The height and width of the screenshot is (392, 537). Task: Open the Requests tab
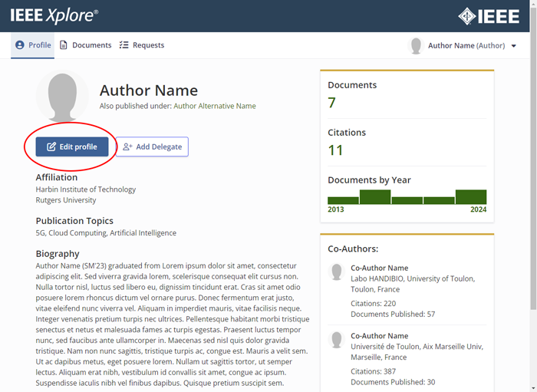(x=142, y=45)
